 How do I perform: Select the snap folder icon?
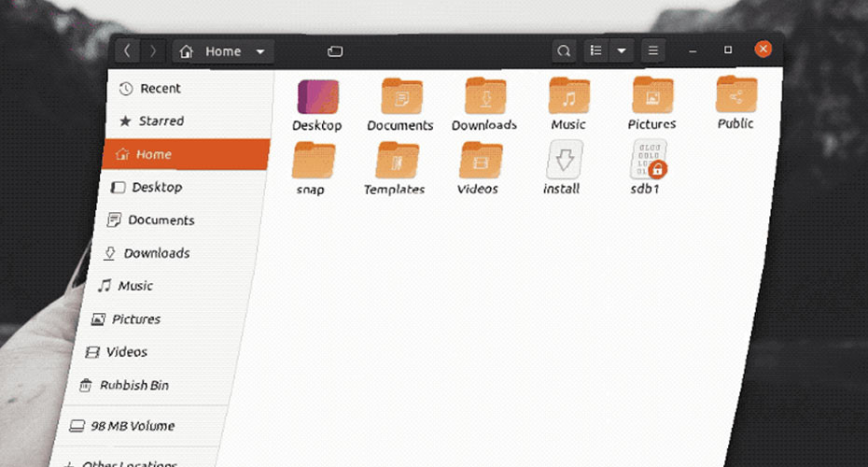click(314, 161)
